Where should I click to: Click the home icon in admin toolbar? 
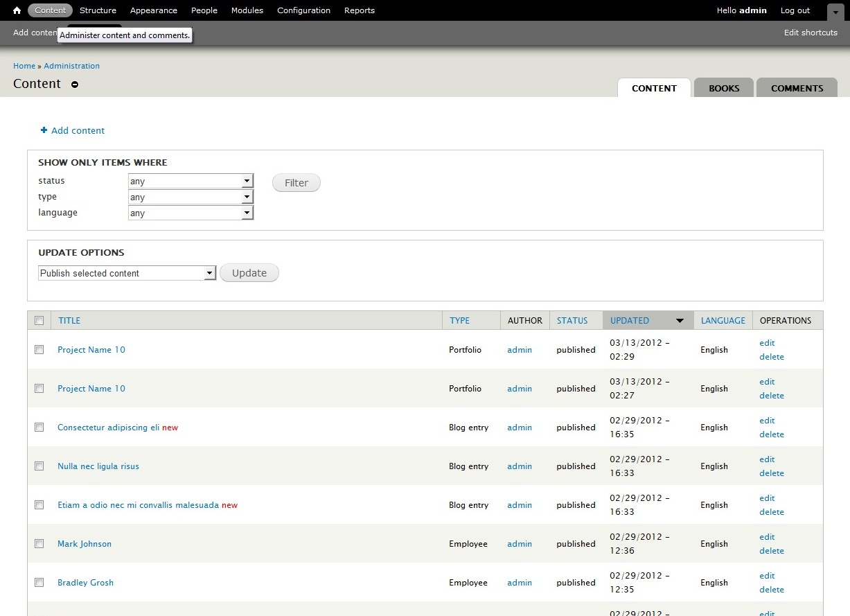[x=17, y=10]
